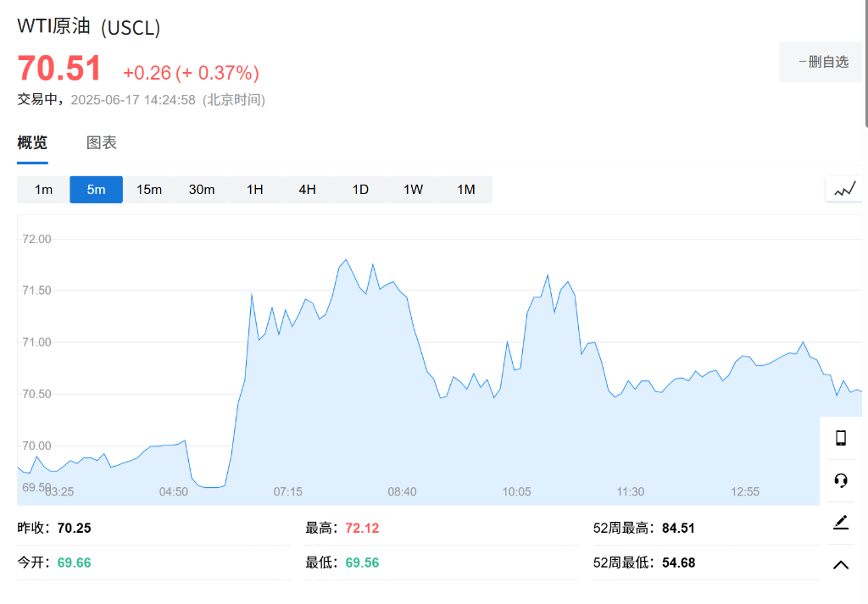
Task: Click the back-to-top chevron arrow
Action: 841,565
